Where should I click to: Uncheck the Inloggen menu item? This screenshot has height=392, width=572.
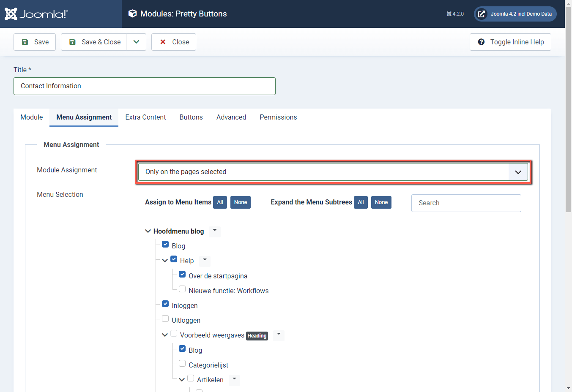tap(165, 303)
